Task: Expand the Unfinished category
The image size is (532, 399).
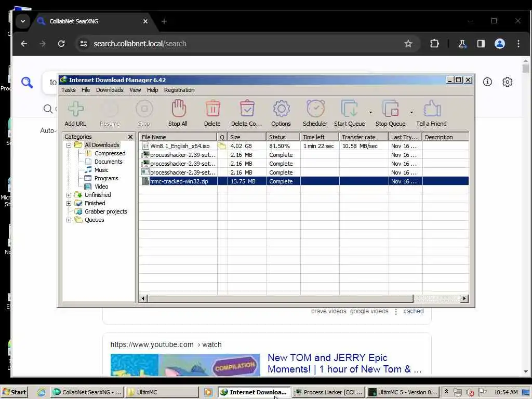Action: point(69,195)
